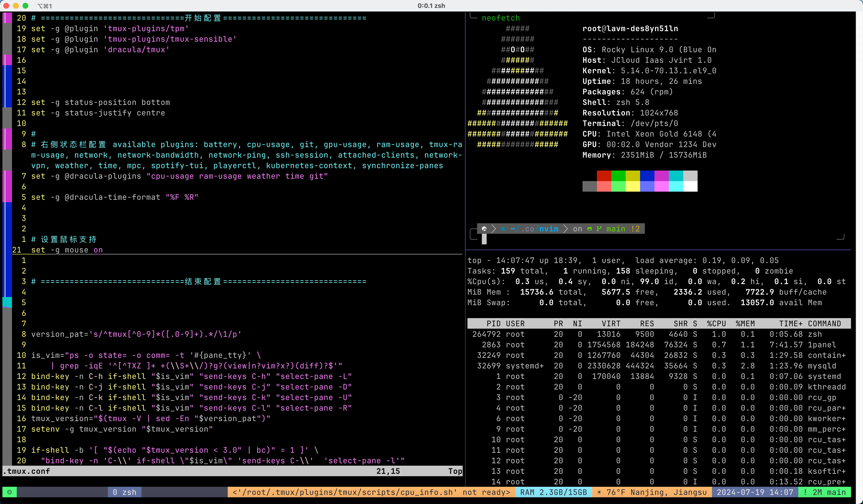This screenshot has width=863, height=504.
Task: Click the root@lavm-des8yn51ln hostname
Action: [x=630, y=29]
